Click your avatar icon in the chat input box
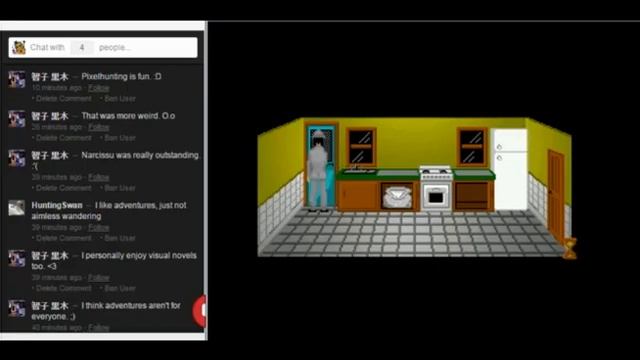 pyautogui.click(x=18, y=48)
